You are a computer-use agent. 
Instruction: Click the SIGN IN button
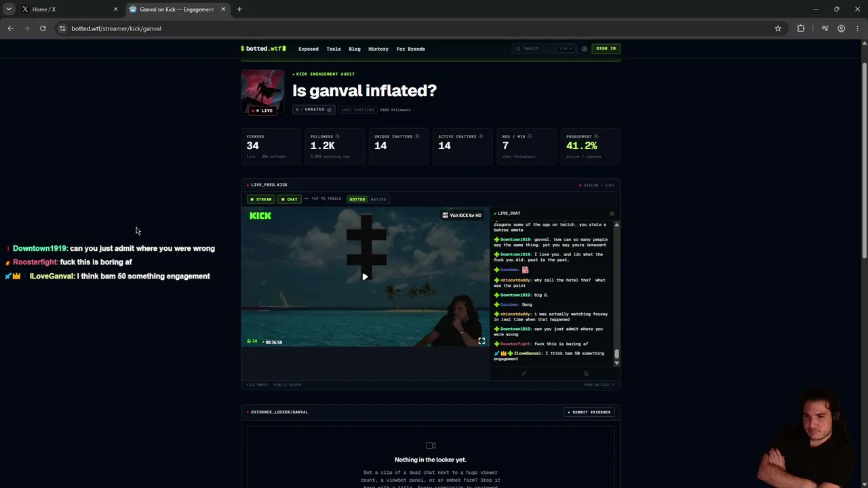tap(606, 49)
